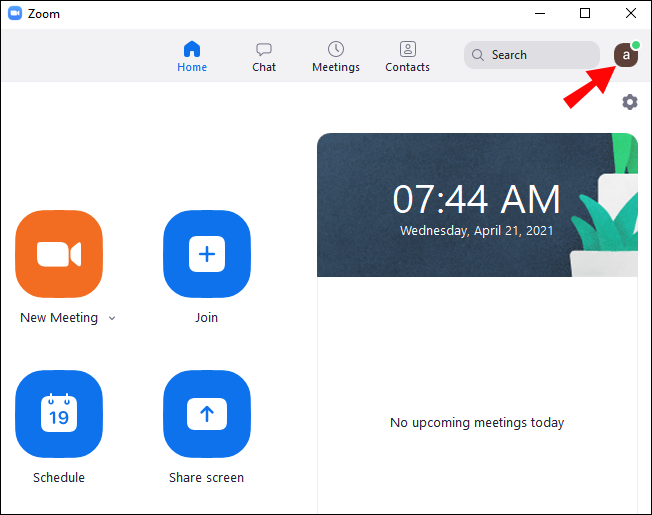Switch to the Home tab
652x515 pixels.
[x=192, y=56]
